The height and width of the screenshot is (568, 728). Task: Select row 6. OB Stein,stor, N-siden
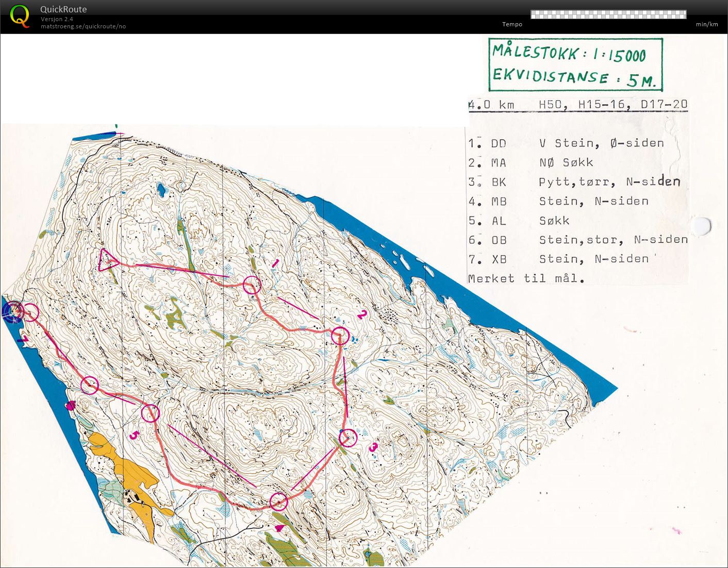point(578,240)
